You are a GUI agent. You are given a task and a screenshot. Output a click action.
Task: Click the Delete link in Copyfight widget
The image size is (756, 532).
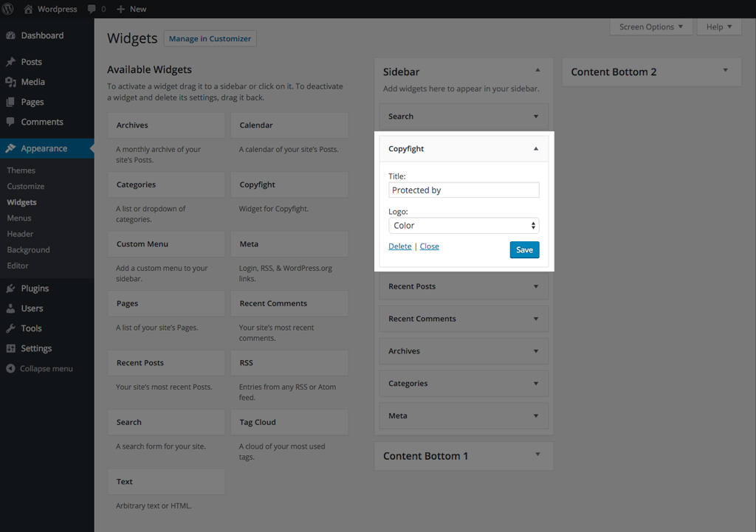click(x=399, y=246)
